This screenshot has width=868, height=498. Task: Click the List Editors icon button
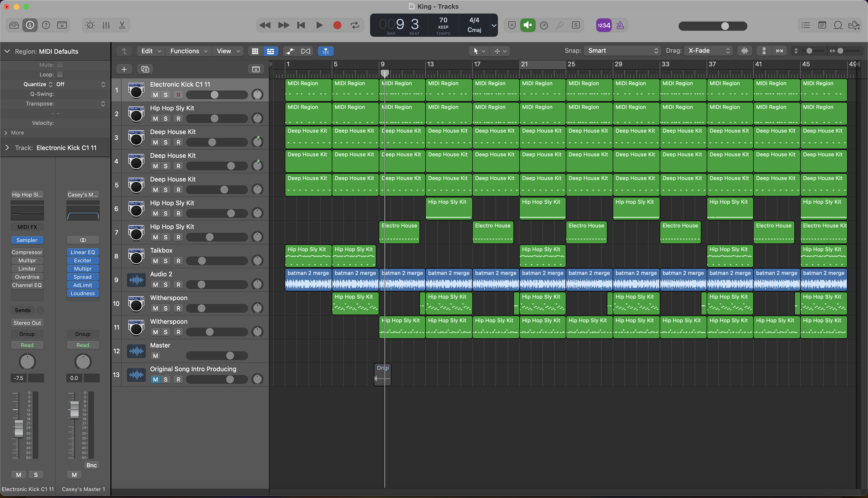806,25
